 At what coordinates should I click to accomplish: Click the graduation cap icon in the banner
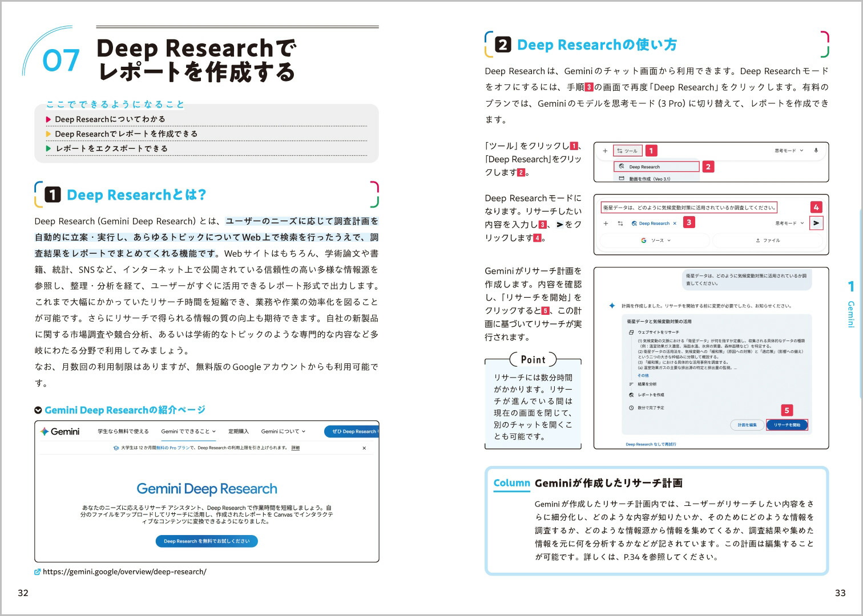pyautogui.click(x=116, y=448)
